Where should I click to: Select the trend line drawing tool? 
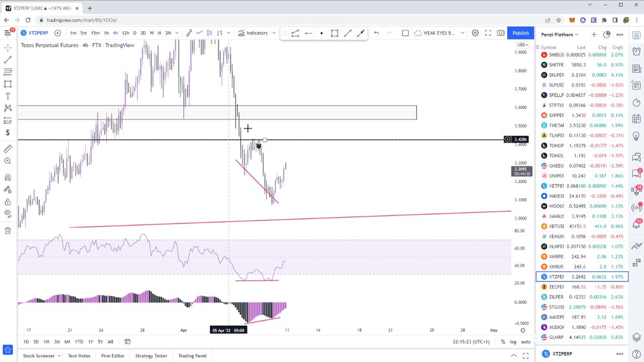[x=8, y=60]
